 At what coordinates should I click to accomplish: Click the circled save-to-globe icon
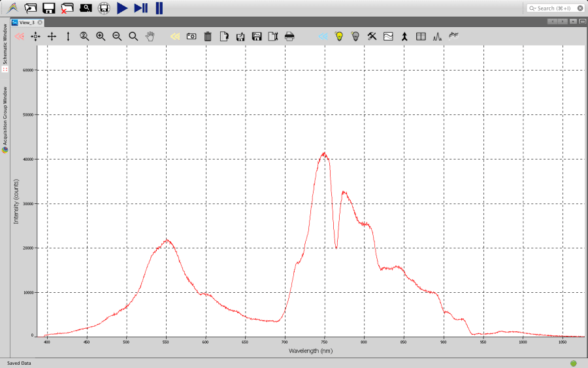coord(104,8)
